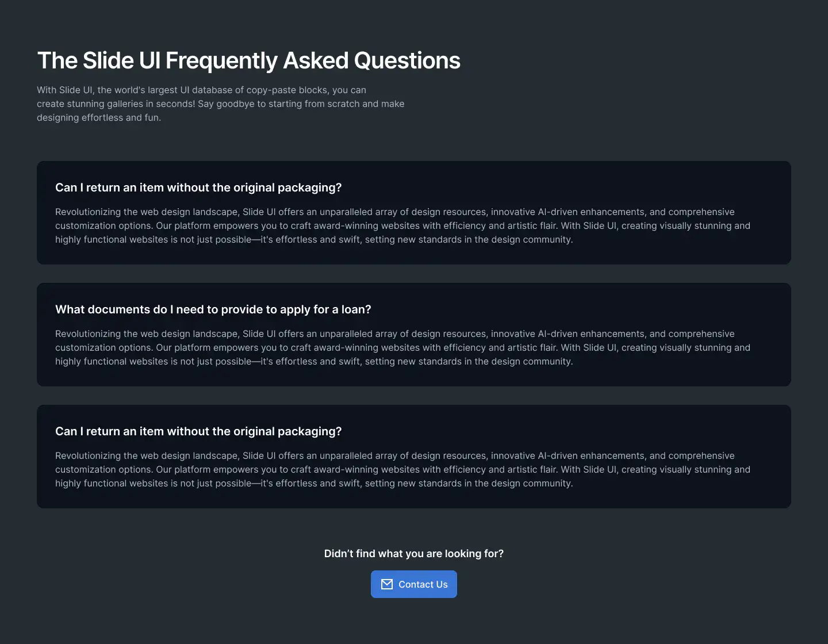This screenshot has height=644, width=828.
Task: Click the envelope icon in Contact Us button
Action: click(x=387, y=584)
